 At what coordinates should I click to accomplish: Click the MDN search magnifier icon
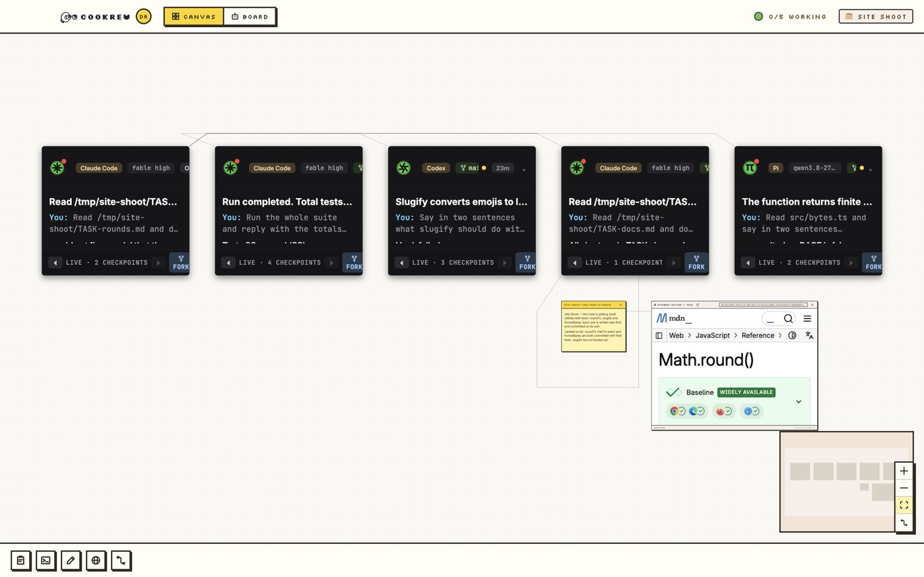pyautogui.click(x=788, y=318)
